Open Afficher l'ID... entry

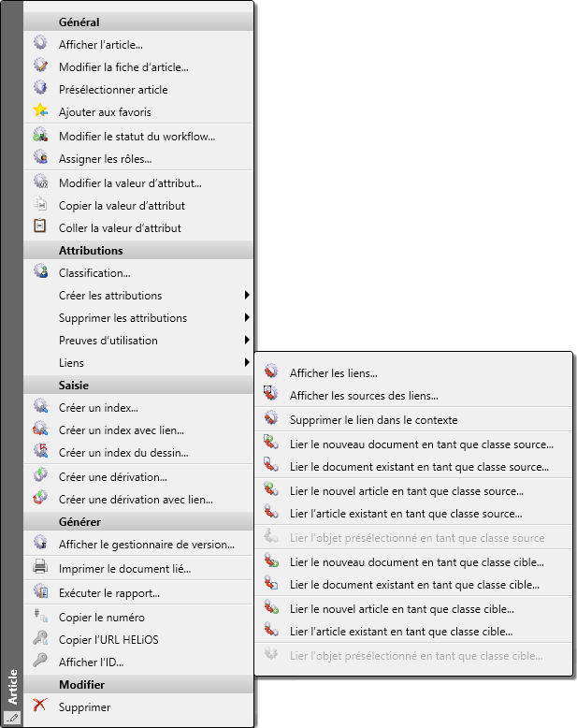[138, 662]
